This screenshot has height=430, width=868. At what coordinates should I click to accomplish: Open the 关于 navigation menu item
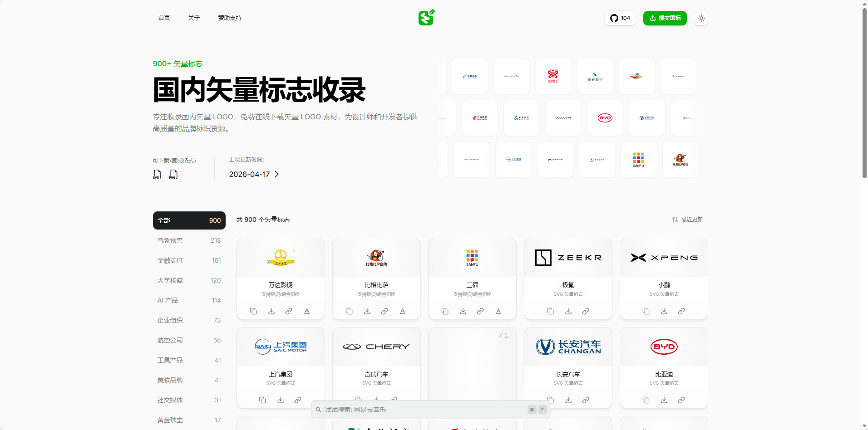(194, 18)
